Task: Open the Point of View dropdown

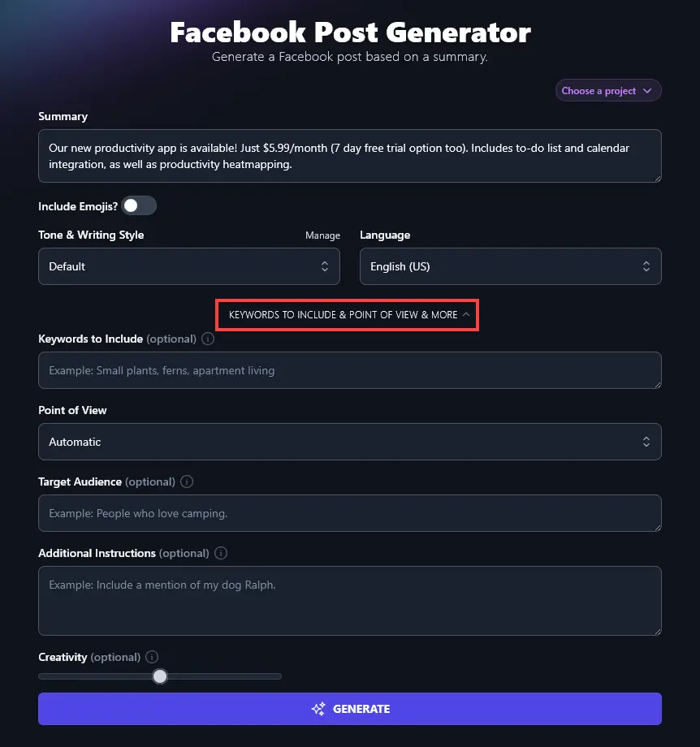Action: pos(349,442)
